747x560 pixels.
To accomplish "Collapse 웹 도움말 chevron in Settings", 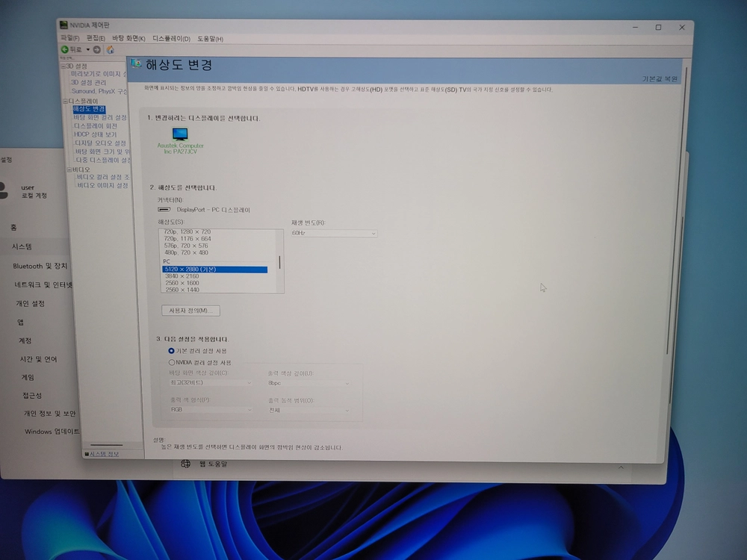I will (x=621, y=467).
